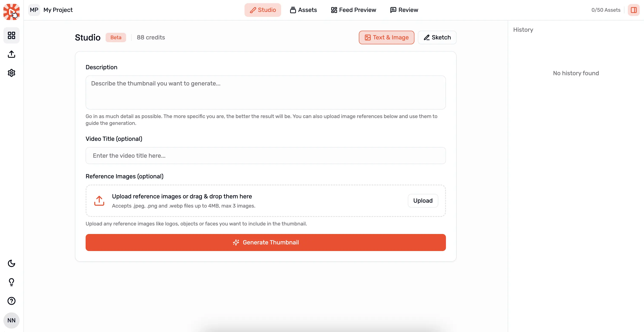Click the Video Title input field
The width and height of the screenshot is (644, 332).
(266, 156)
